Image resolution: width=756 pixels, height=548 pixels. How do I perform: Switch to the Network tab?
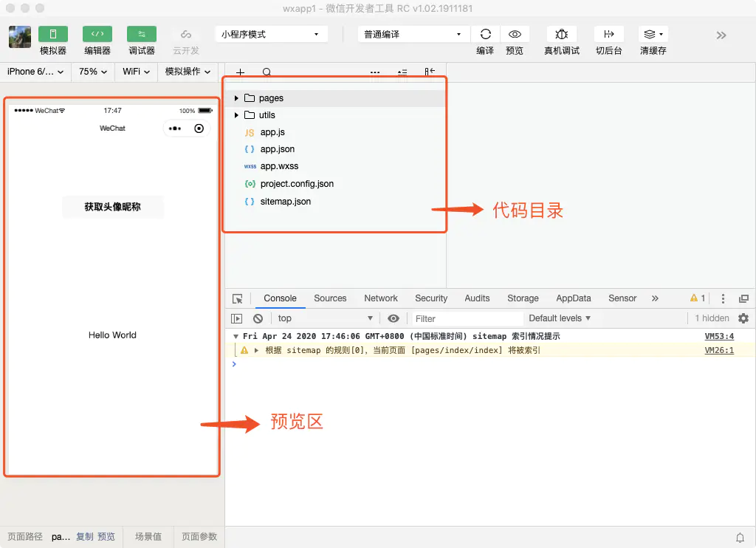pos(381,298)
